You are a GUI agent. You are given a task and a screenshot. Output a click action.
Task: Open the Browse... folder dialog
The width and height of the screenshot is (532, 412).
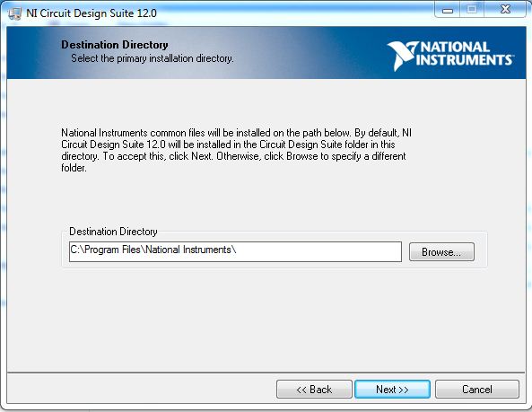click(x=441, y=252)
